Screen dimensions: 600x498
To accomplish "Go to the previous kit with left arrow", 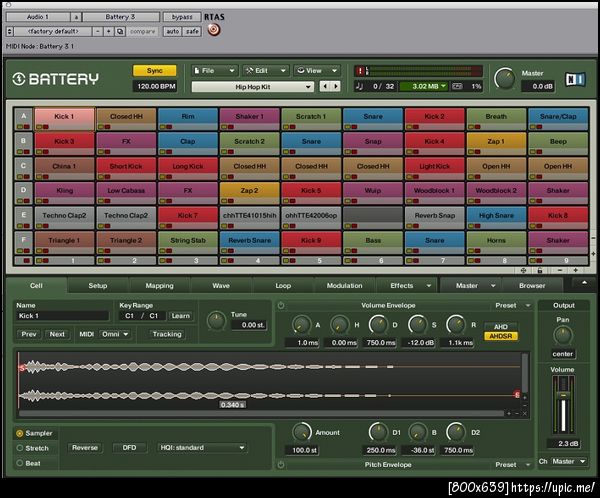I will pyautogui.click(x=325, y=86).
